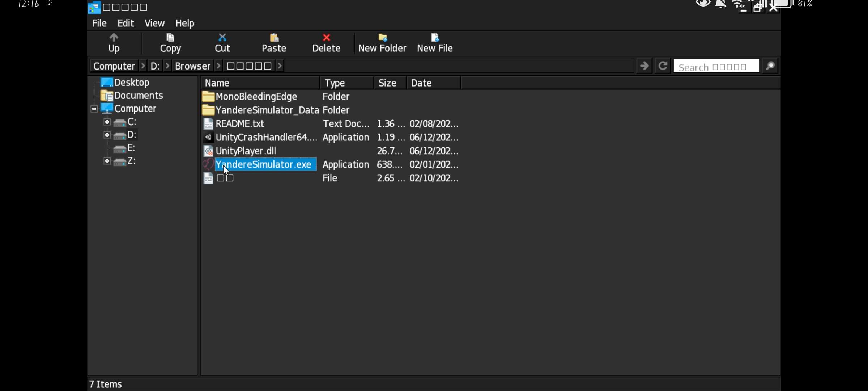
Task: Click Browser in the path breadcrumb
Action: [192, 66]
